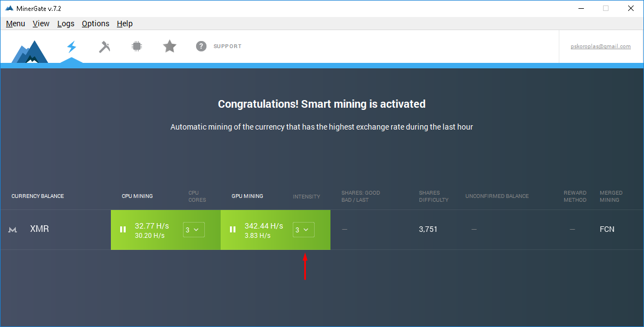This screenshot has height=327, width=644.
Task: Click the MinerGate mountain logo
Action: point(30,52)
